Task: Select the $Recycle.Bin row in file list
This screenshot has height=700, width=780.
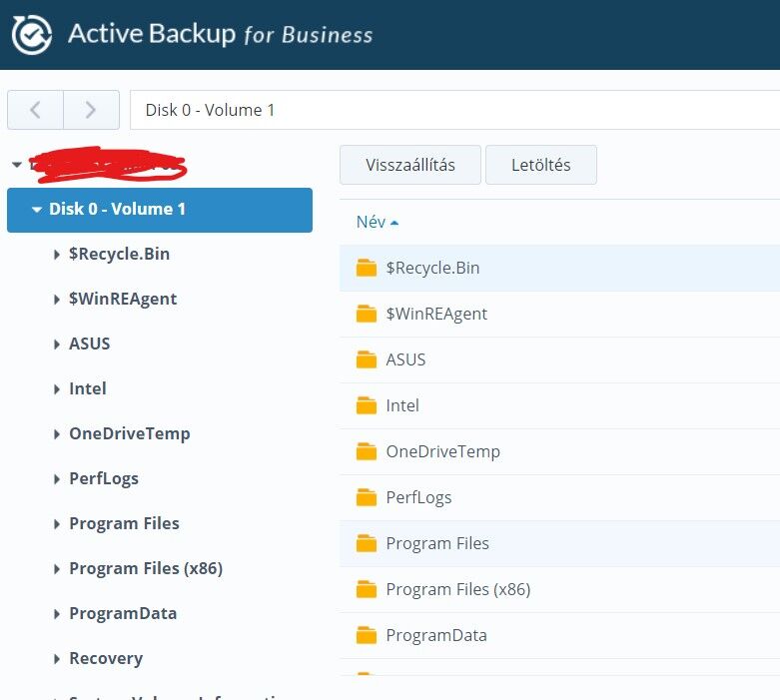Action: click(559, 268)
